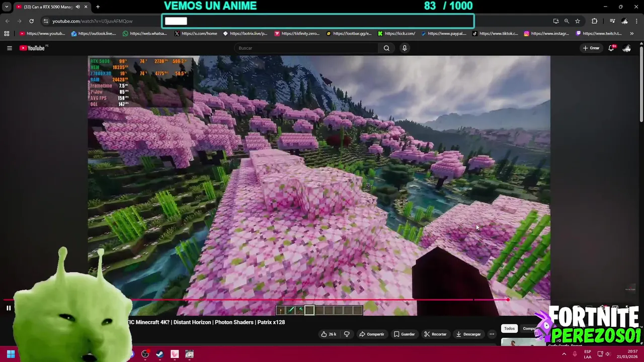Click the Compartir button
Image resolution: width=644 pixels, height=362 pixels.
pos(371,334)
